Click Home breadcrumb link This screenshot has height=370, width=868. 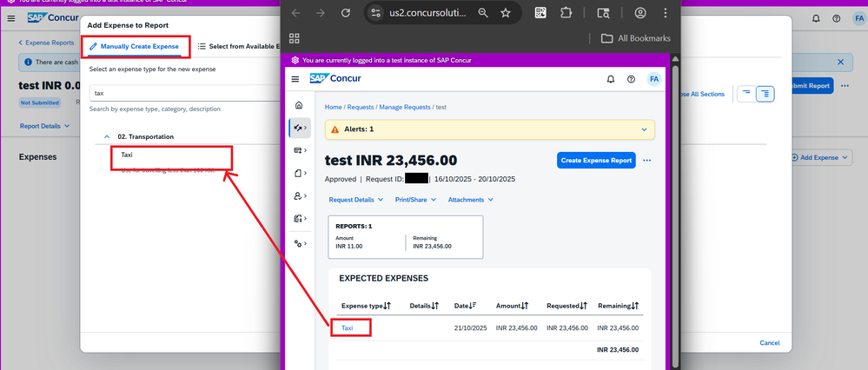pos(333,108)
